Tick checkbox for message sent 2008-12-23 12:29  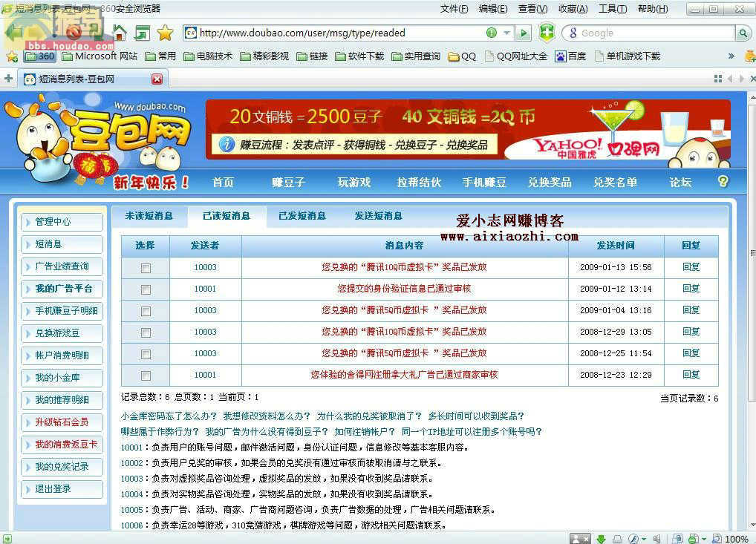pos(146,376)
